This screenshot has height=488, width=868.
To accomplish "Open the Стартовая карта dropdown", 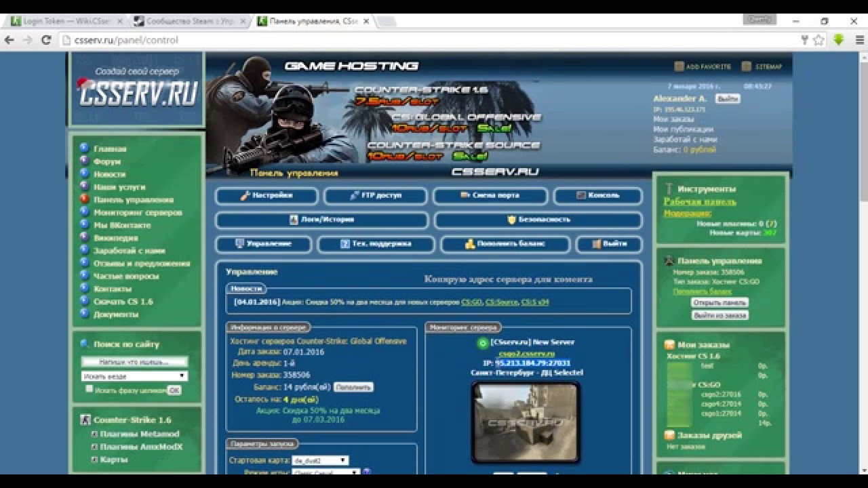I will tap(320, 460).
